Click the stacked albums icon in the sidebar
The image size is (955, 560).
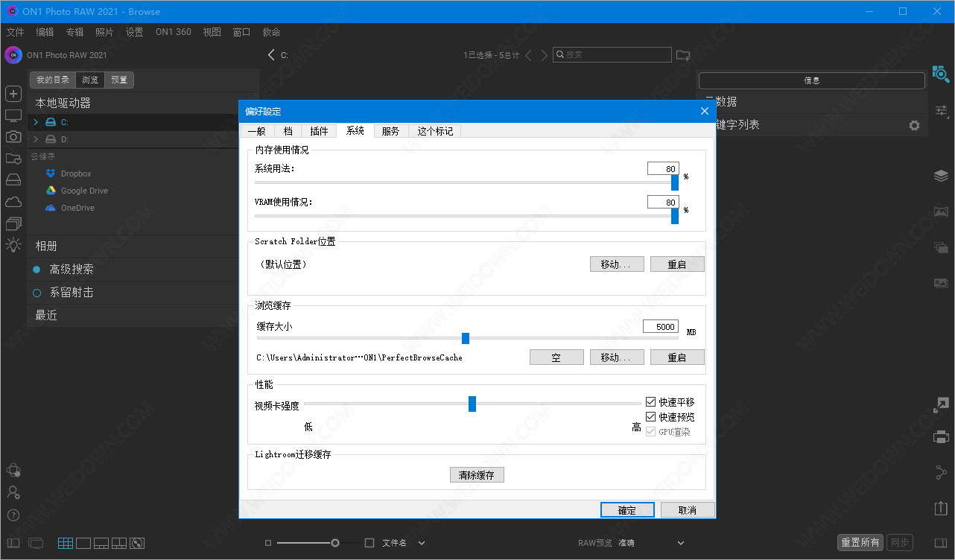[x=13, y=223]
